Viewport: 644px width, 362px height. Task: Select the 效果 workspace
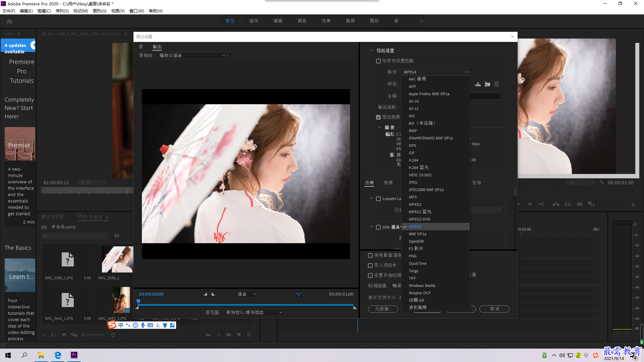click(x=326, y=21)
